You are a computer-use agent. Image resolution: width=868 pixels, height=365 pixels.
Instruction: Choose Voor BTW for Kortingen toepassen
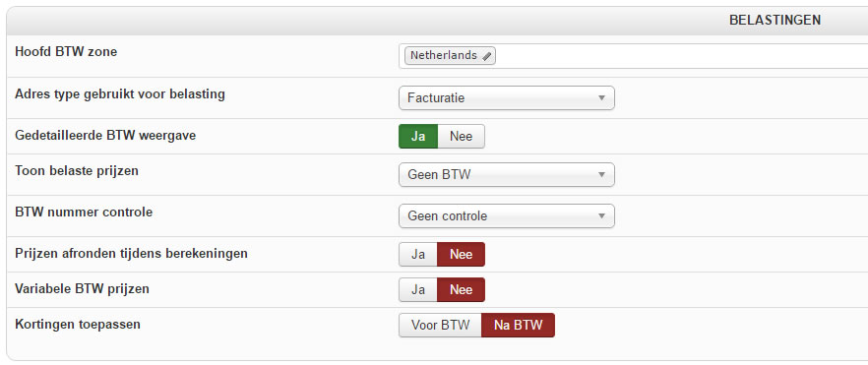(440, 326)
